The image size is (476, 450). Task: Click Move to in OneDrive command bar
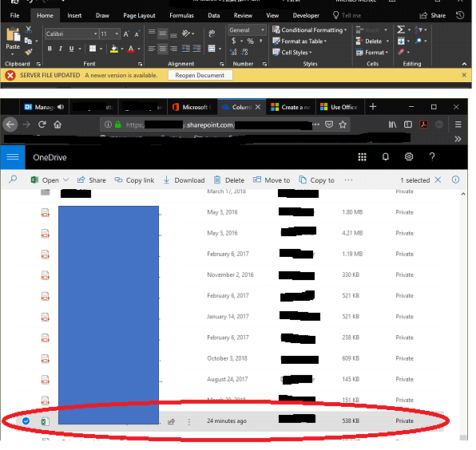[x=272, y=180]
